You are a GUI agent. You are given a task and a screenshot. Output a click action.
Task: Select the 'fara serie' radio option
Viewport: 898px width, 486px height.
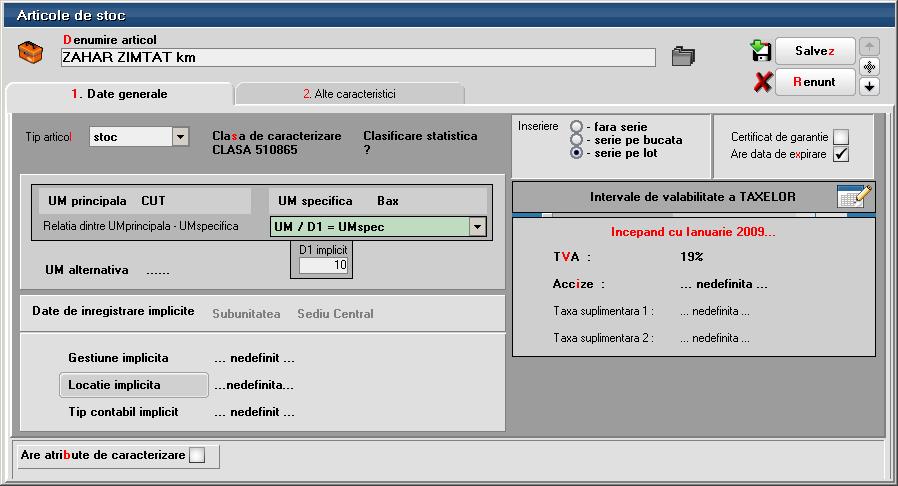pyautogui.click(x=576, y=127)
